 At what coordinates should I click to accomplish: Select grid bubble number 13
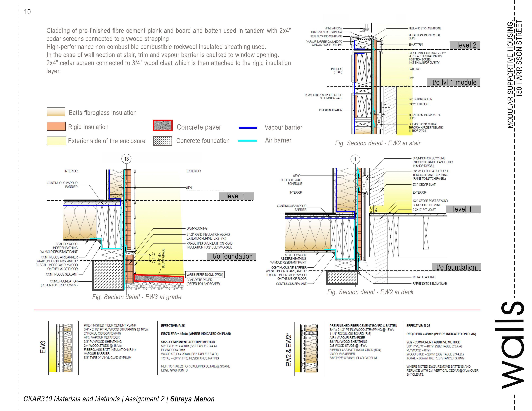[x=126, y=159]
